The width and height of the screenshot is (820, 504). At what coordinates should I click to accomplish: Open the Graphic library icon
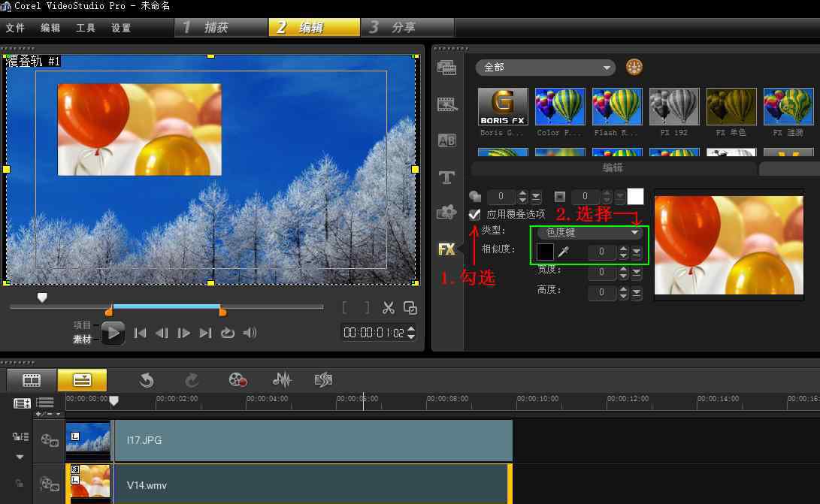pyautogui.click(x=446, y=213)
